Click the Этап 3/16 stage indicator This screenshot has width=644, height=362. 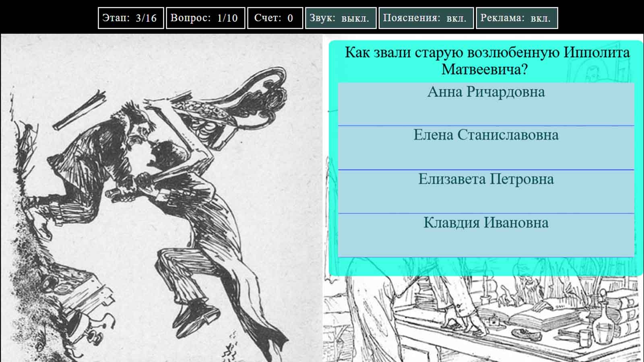pos(131,18)
